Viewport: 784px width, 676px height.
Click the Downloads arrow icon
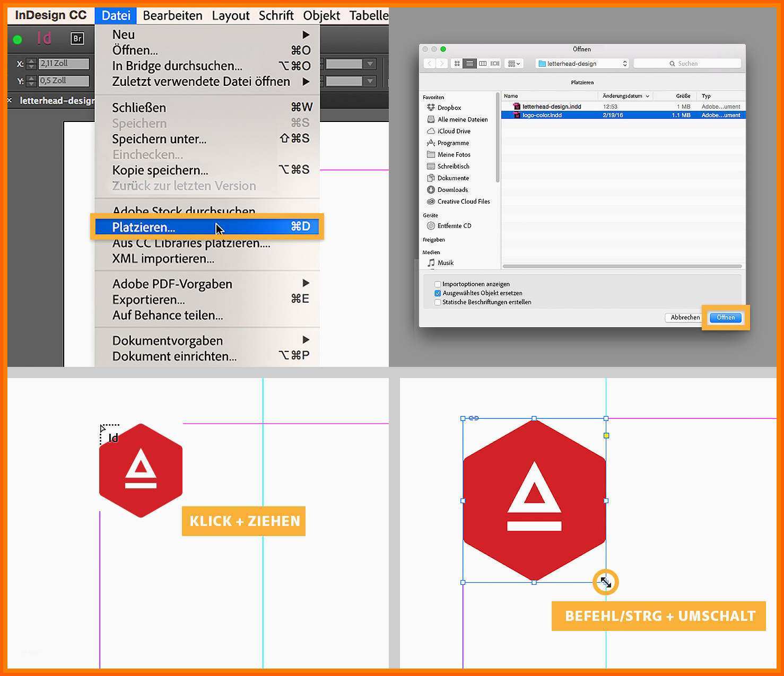pyautogui.click(x=431, y=190)
